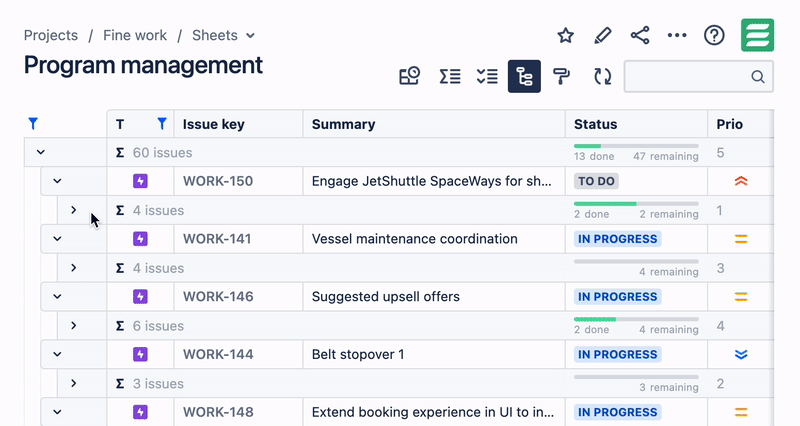Toggle the checklist view toolbar icon

pos(487,76)
